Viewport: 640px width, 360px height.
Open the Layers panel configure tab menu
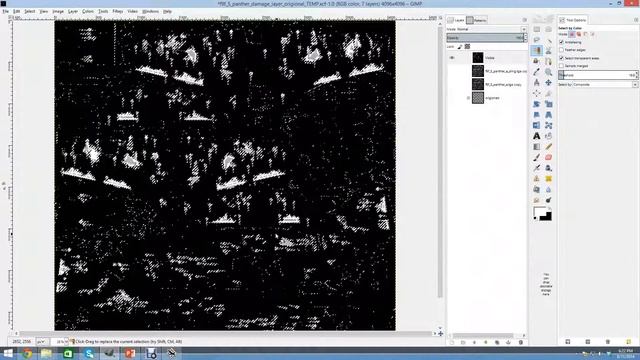pyautogui.click(x=524, y=20)
